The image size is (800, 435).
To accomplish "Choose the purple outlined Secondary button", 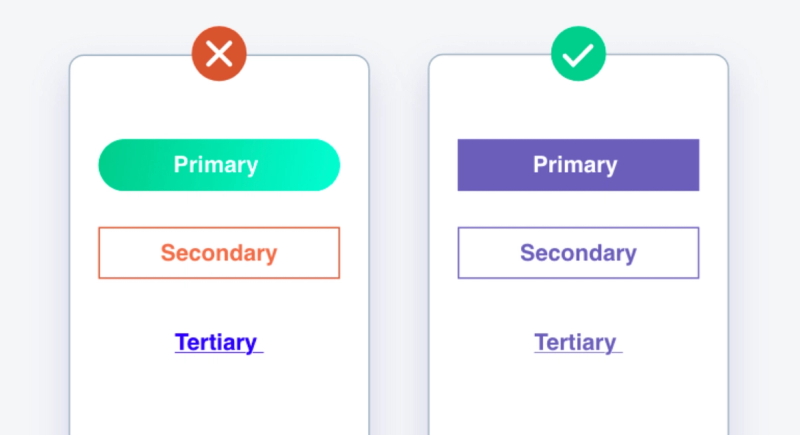I will 578,253.
